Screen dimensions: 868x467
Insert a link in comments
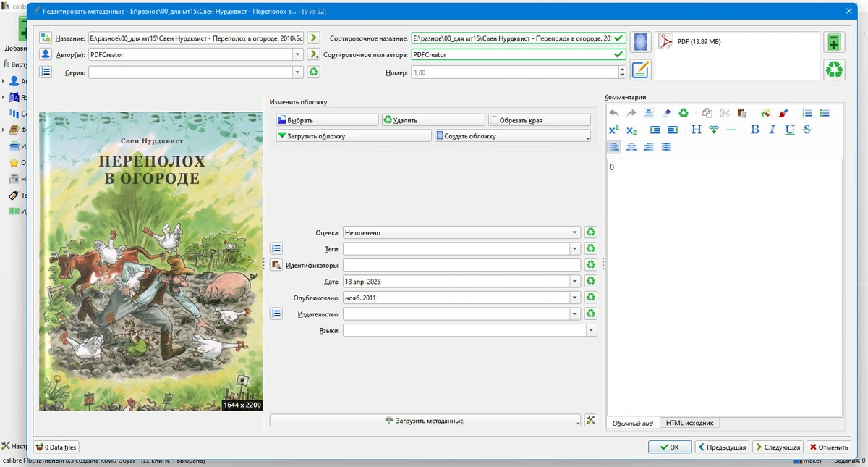coord(714,130)
